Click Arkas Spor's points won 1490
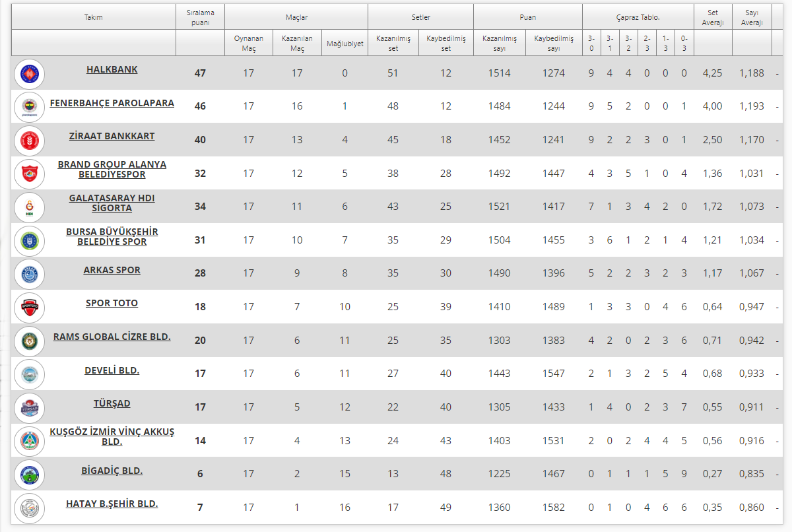Image resolution: width=792 pixels, height=532 pixels. pyautogui.click(x=500, y=273)
